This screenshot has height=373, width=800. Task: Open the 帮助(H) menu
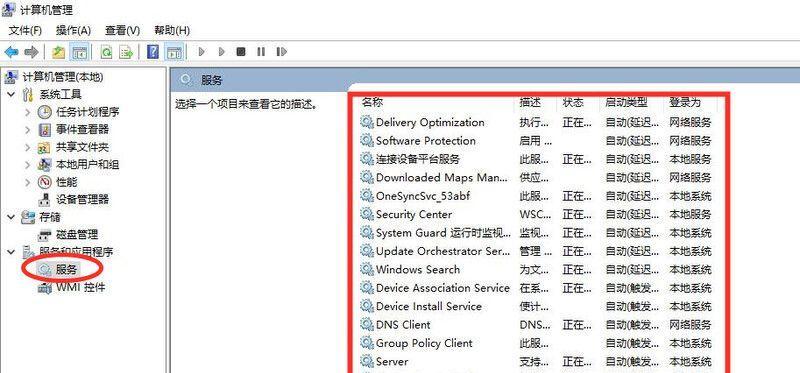pyautogui.click(x=172, y=30)
